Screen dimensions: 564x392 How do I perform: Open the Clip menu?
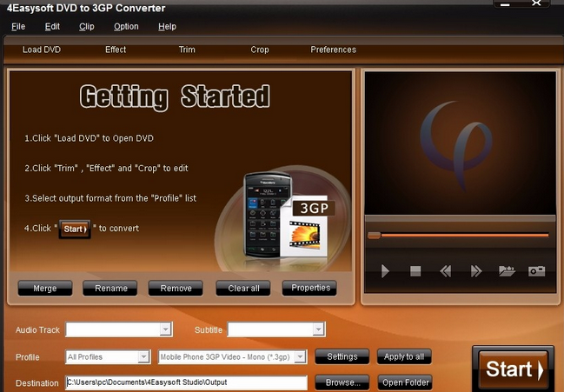tap(87, 27)
